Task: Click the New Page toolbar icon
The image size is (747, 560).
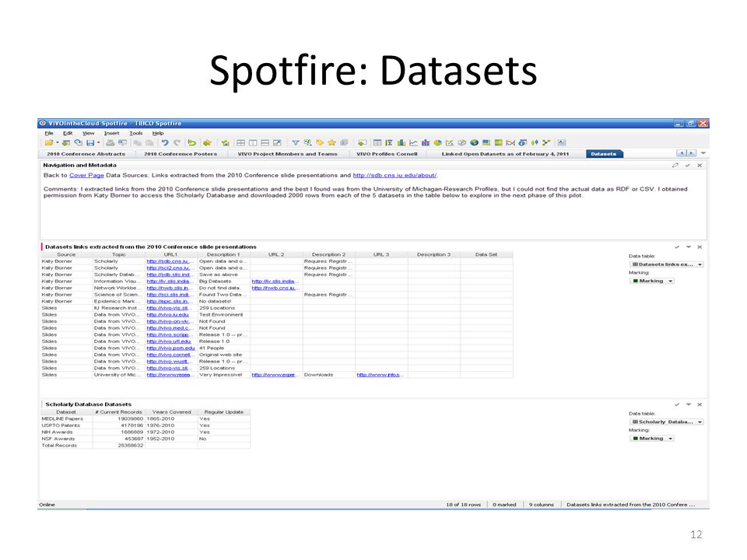Action: (362, 143)
